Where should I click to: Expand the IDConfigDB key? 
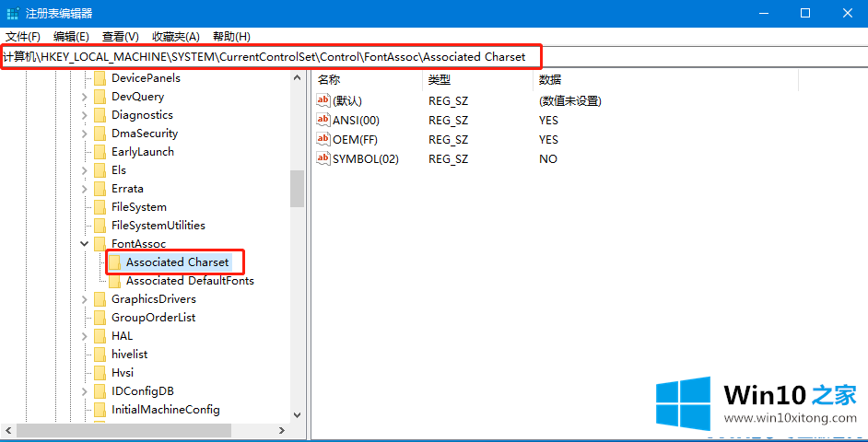tap(84, 391)
